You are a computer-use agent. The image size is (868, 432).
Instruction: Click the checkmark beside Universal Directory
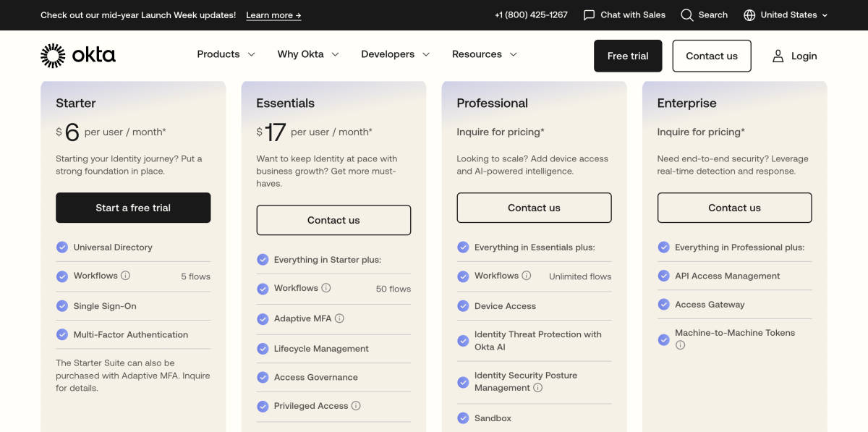click(x=62, y=247)
